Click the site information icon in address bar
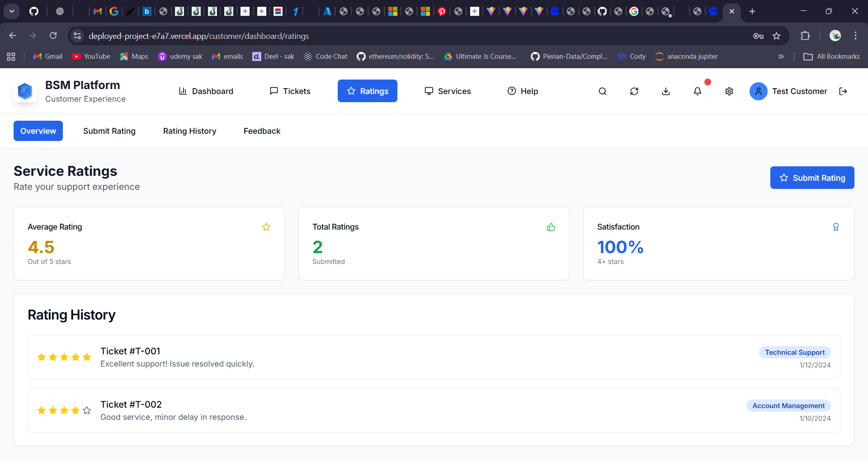The width and height of the screenshot is (868, 461). (x=78, y=36)
